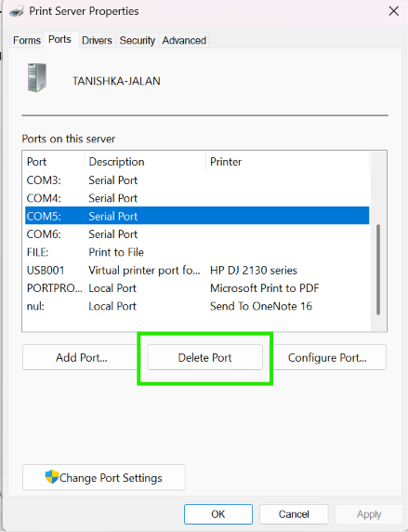Select the COM6: port row
Viewport: 408px width, 532px height.
(197, 234)
